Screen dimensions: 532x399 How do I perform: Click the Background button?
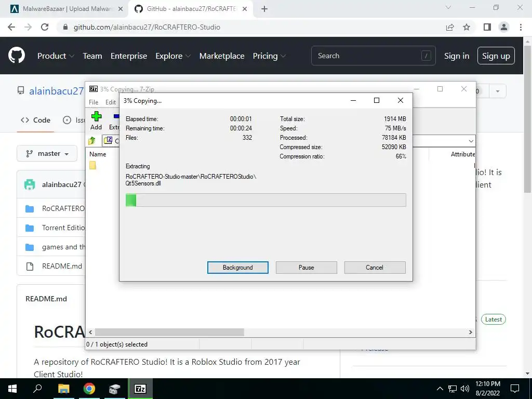[x=238, y=268]
